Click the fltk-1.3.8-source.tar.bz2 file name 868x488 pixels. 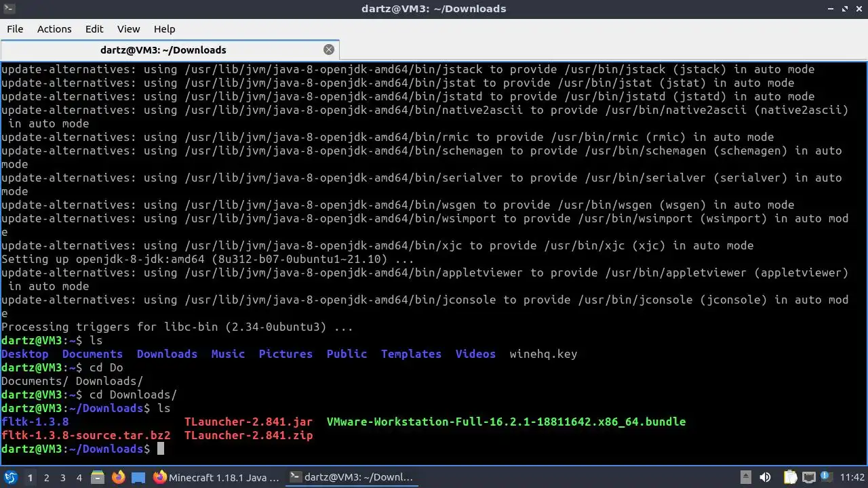click(x=86, y=435)
